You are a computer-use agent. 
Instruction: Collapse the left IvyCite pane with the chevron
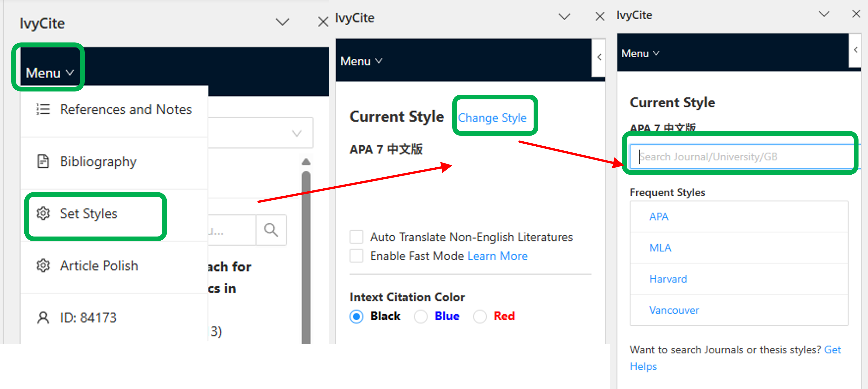pos(282,22)
